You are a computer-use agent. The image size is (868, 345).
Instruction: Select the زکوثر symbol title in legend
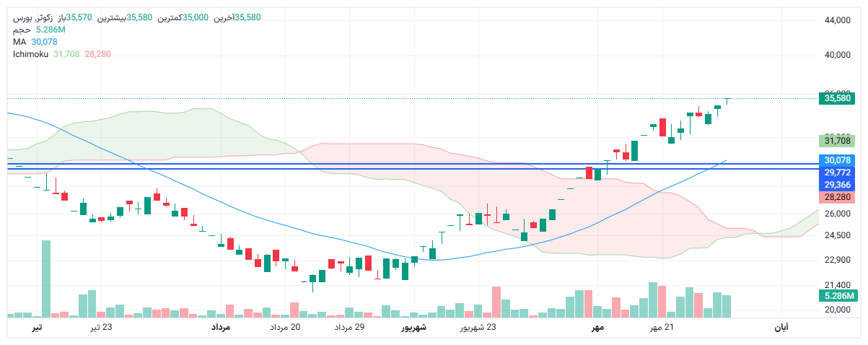[32, 17]
